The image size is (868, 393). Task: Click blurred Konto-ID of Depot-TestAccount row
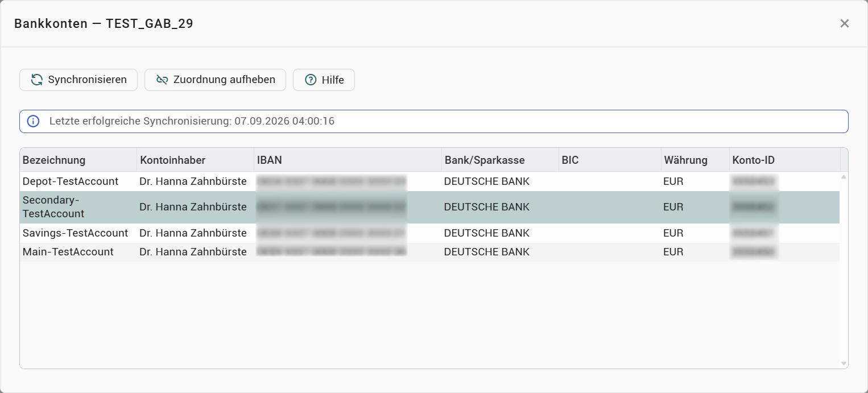point(754,181)
